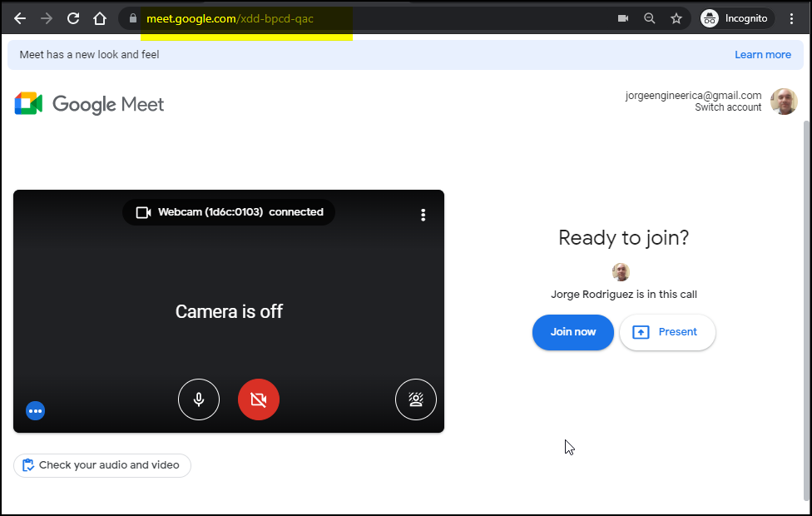Open the account avatar at top right
Screen dimensions: 812x516
tap(784, 101)
